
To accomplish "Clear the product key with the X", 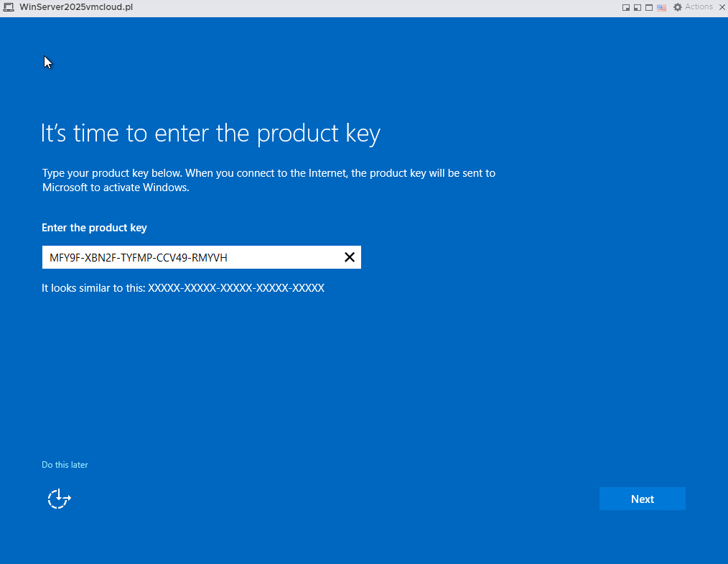I will coord(350,257).
